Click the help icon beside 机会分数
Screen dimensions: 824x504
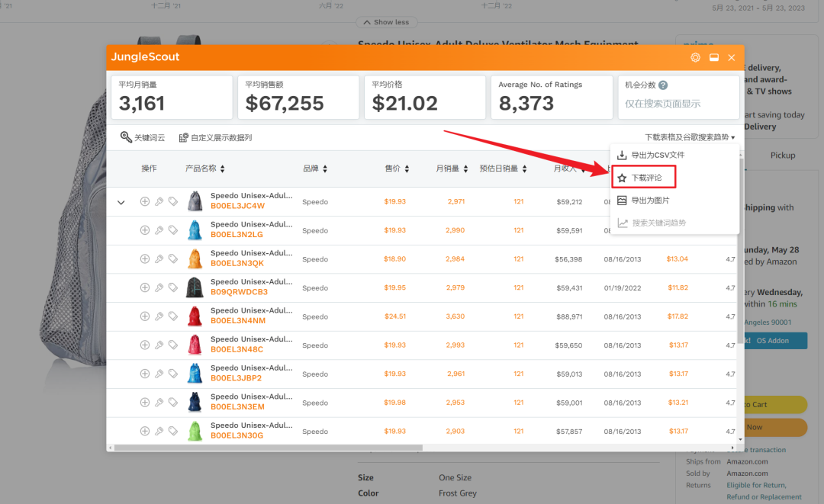663,85
